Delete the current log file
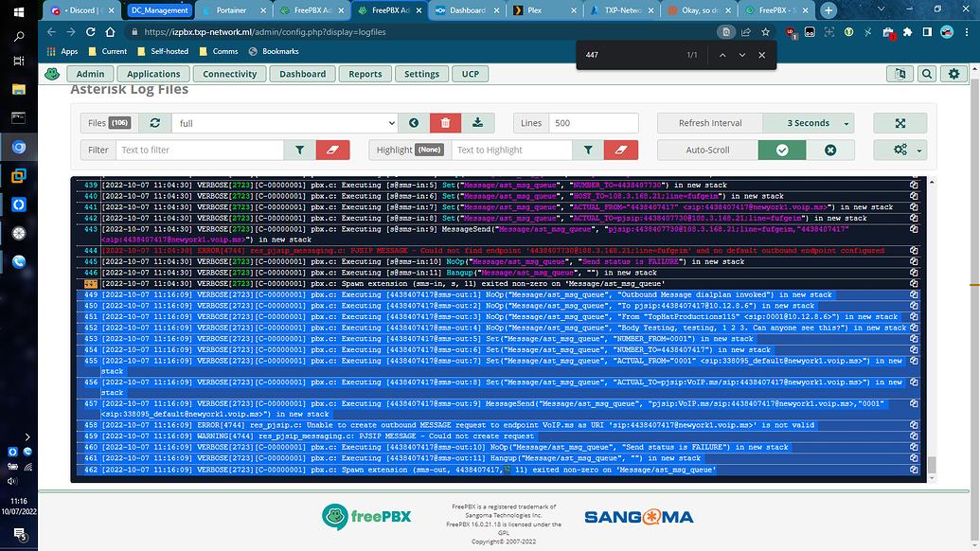Screen dimensions: 980x551 click(445, 122)
